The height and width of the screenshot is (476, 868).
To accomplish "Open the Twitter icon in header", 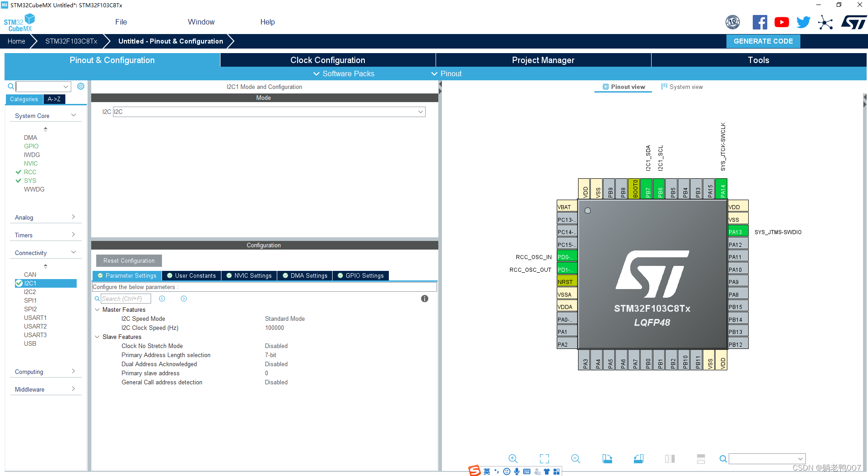I will 803,22.
